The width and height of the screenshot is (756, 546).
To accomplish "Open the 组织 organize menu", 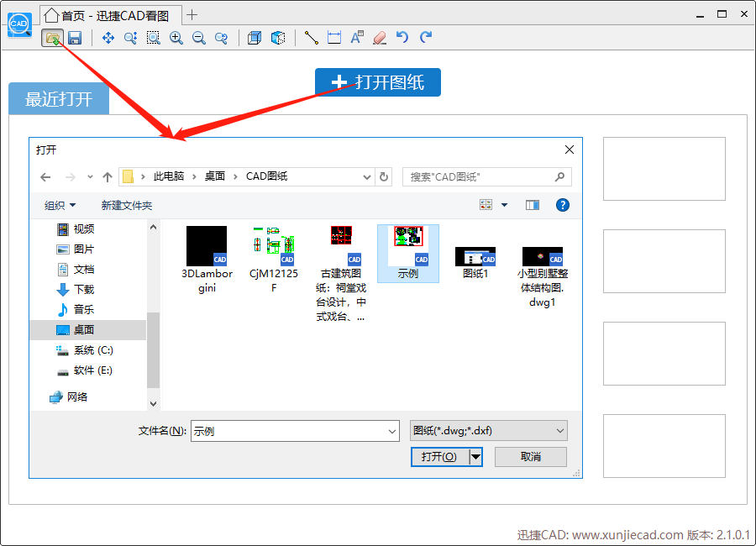I will tap(60, 206).
